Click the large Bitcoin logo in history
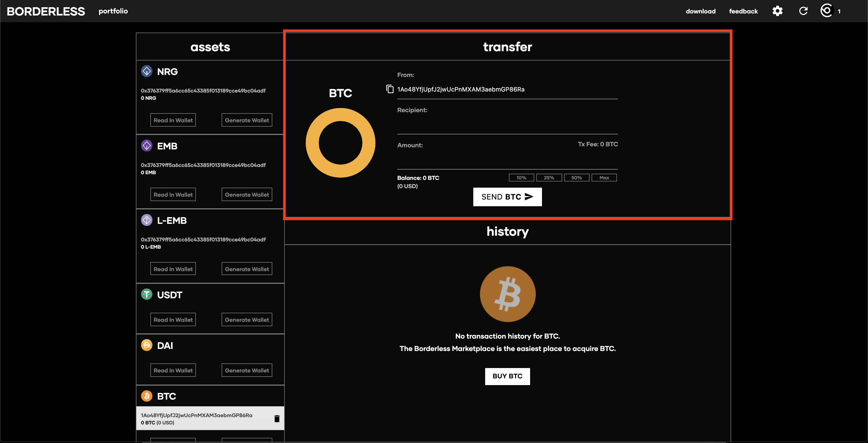Screen dimensions: 868x443 point(507,294)
